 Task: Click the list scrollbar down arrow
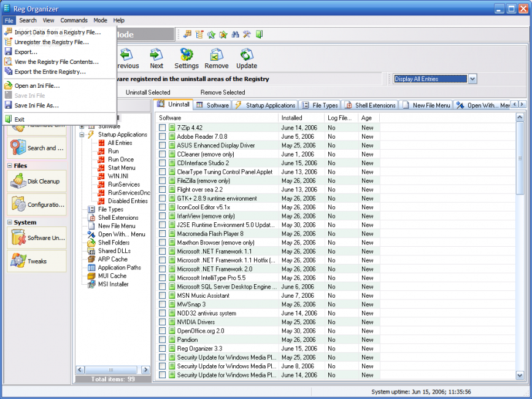[x=520, y=375]
